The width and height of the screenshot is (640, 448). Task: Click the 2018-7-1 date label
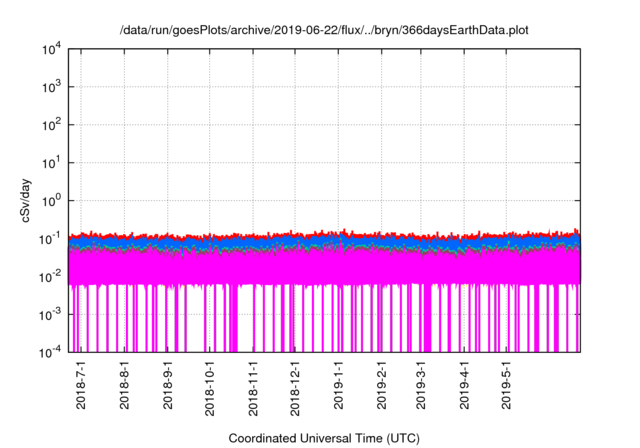pyautogui.click(x=81, y=384)
